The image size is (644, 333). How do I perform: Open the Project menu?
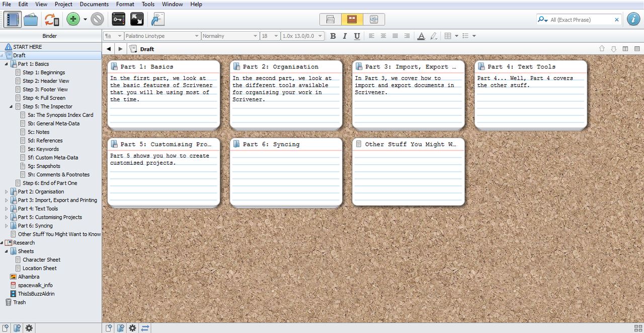[63, 4]
